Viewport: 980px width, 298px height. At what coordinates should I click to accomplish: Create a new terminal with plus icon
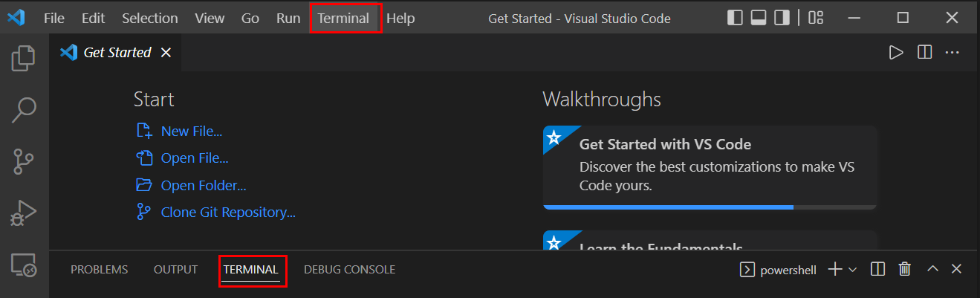coord(834,269)
